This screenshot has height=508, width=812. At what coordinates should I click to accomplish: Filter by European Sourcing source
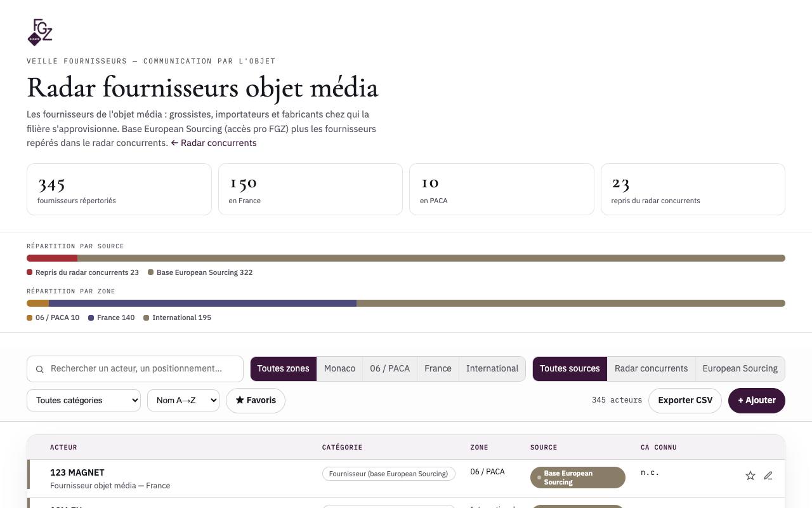(740, 369)
